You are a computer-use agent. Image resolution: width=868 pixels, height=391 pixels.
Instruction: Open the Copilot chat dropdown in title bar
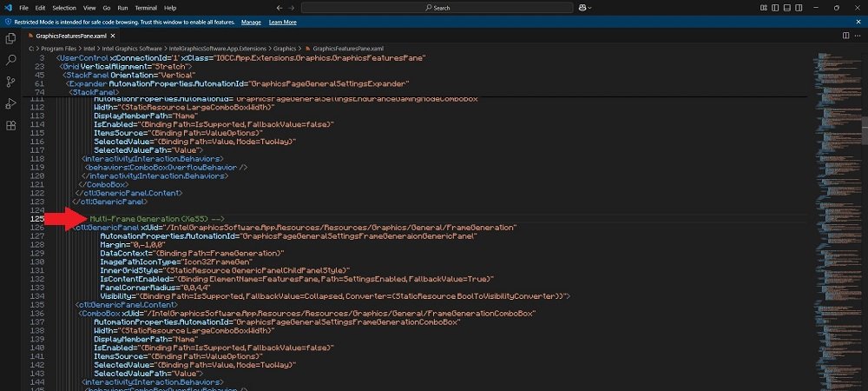(x=589, y=8)
